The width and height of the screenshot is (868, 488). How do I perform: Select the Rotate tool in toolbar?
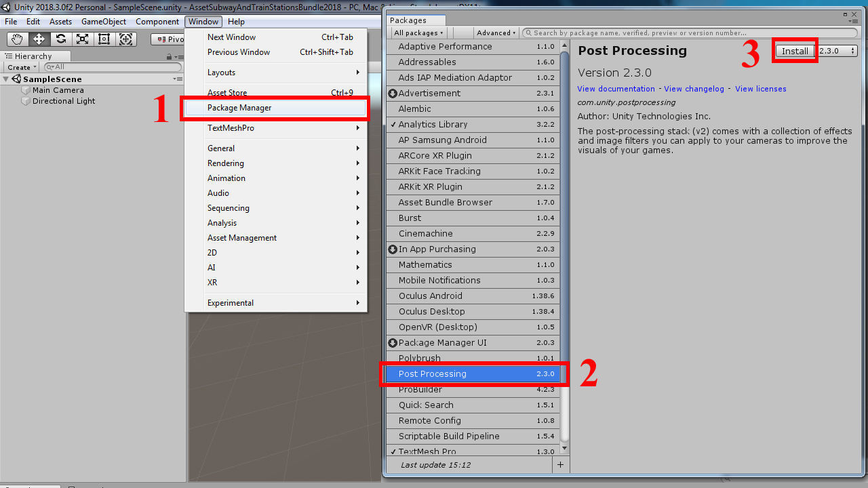pyautogui.click(x=60, y=39)
